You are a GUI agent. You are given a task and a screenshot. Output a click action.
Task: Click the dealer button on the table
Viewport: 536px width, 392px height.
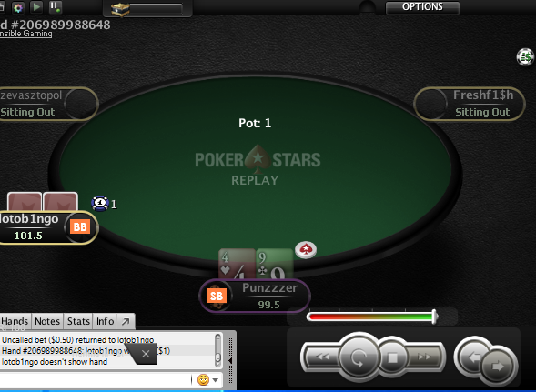pos(306,250)
